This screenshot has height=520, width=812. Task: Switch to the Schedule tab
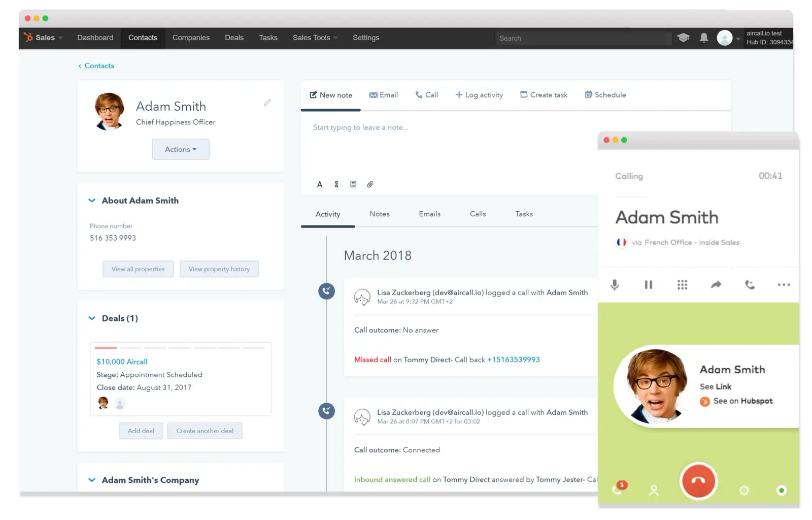pos(605,95)
